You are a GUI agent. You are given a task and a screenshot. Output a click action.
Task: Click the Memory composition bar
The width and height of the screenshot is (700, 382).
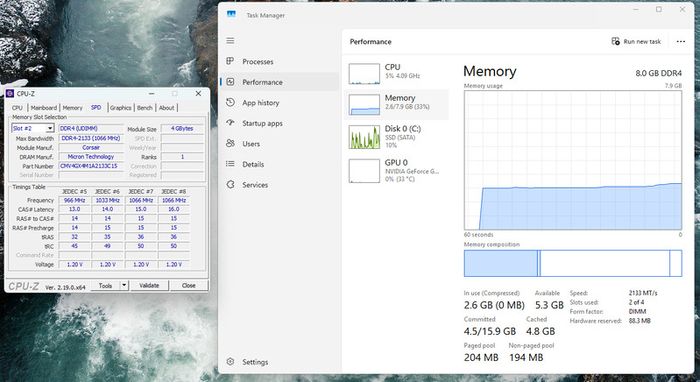(x=573, y=263)
